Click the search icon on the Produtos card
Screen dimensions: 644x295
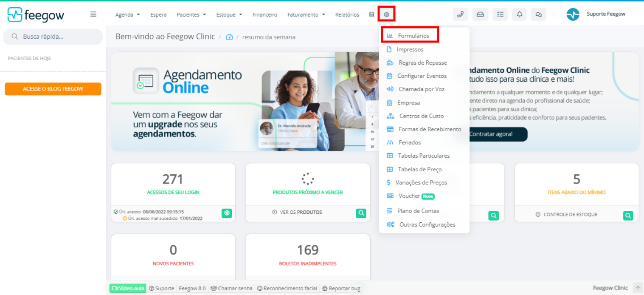pos(361,213)
